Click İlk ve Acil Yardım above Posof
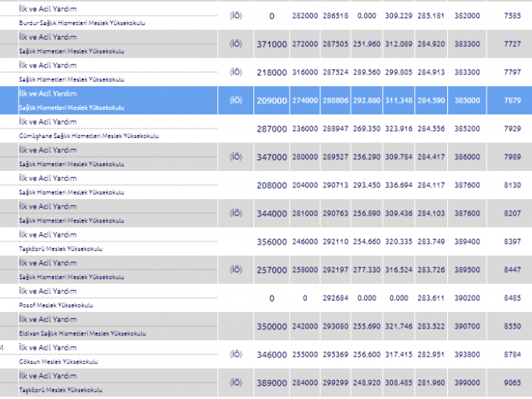 (x=48, y=291)
